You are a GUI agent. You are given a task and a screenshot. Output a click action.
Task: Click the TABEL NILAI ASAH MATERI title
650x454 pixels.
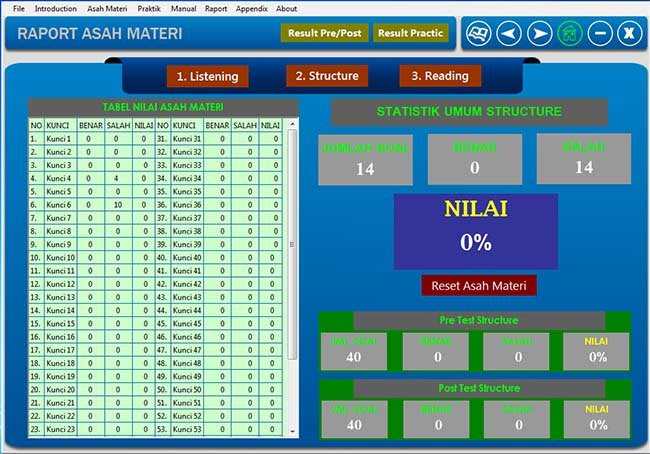pos(163,107)
